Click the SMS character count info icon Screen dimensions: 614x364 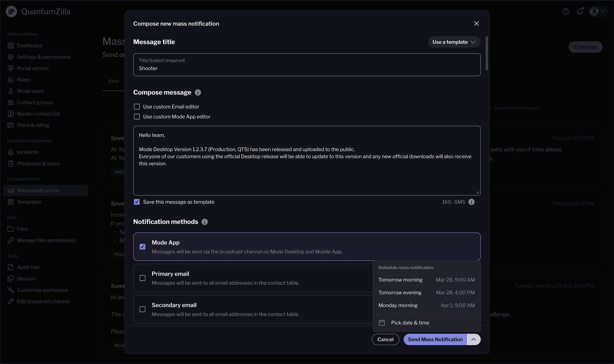click(471, 202)
